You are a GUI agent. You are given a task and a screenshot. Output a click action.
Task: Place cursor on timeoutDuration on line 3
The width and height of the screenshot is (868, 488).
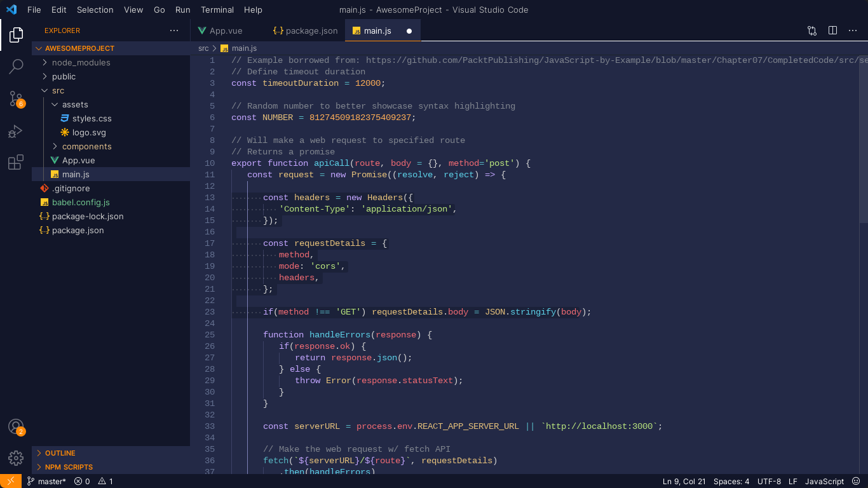(300, 83)
